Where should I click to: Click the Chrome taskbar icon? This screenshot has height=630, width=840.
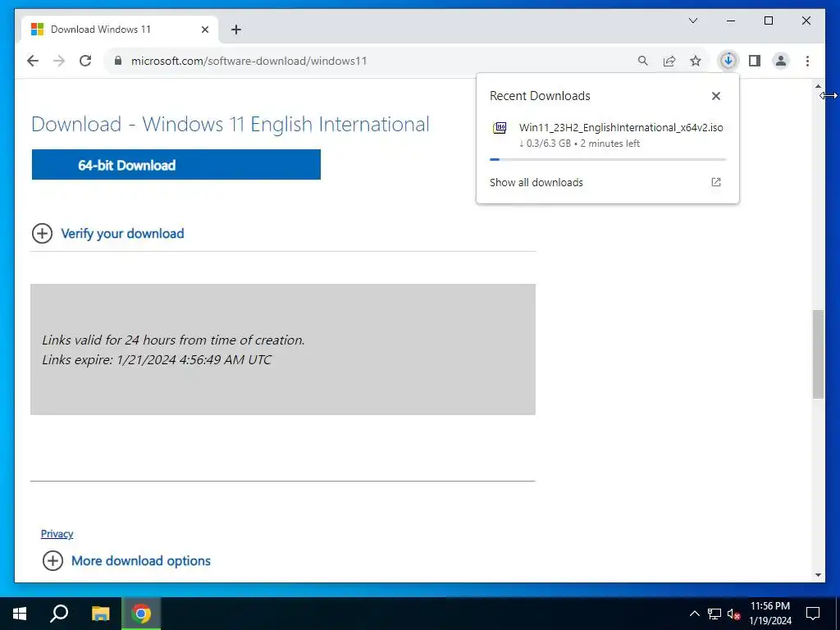(x=141, y=614)
